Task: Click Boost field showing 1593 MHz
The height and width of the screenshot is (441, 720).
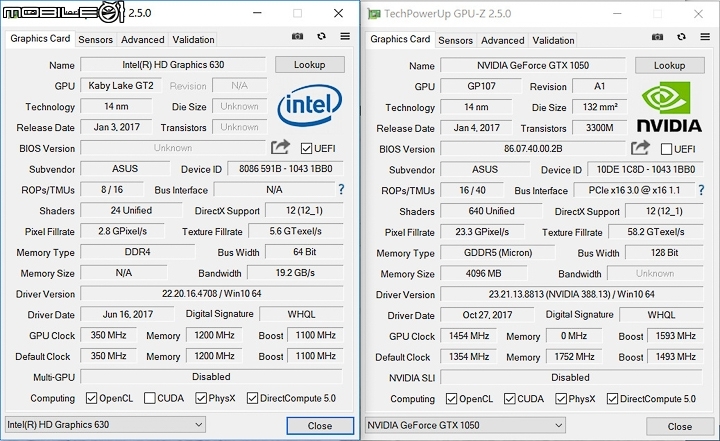Action: point(675,336)
